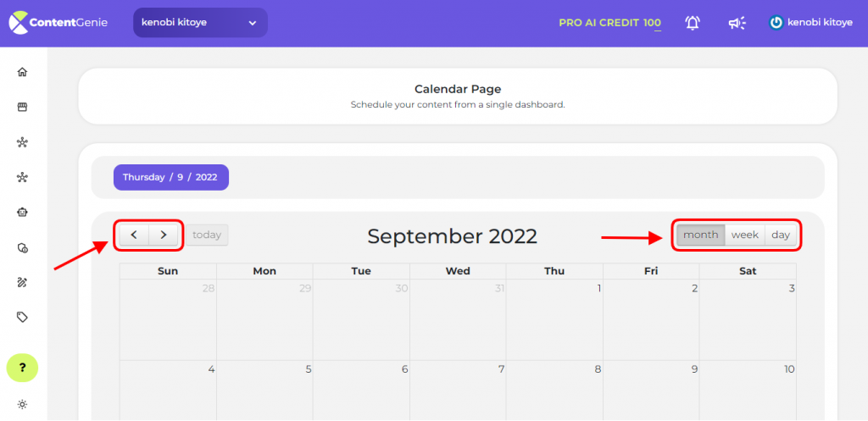
Task: Click the yellow help question mark
Action: [x=22, y=368]
